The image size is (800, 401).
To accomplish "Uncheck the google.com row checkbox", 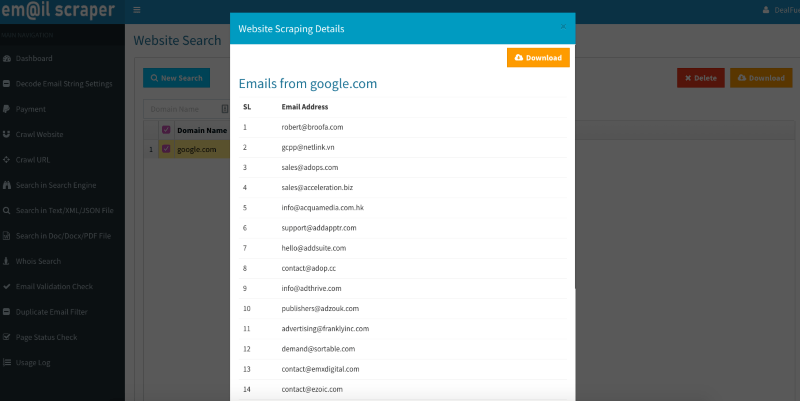I will coord(166,149).
